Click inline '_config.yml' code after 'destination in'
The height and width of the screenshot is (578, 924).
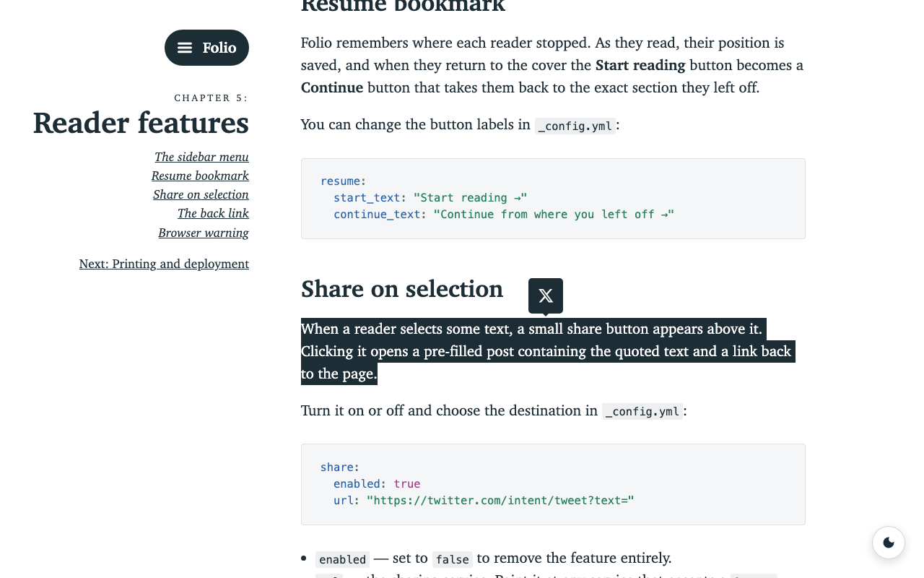tap(642, 411)
